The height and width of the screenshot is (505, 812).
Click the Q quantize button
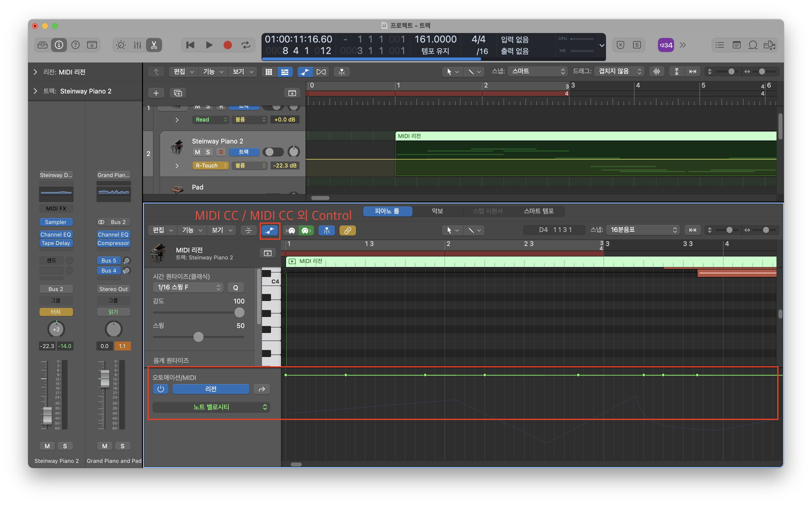click(x=235, y=287)
